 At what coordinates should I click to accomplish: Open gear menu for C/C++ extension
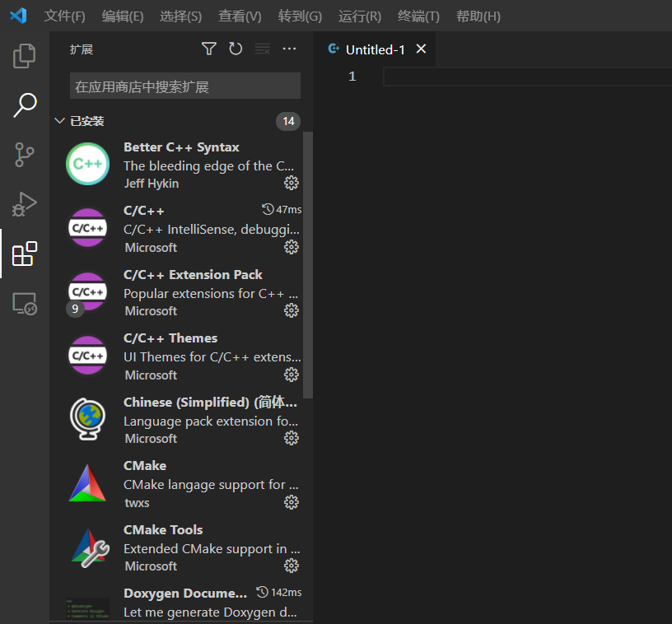pyautogui.click(x=292, y=247)
